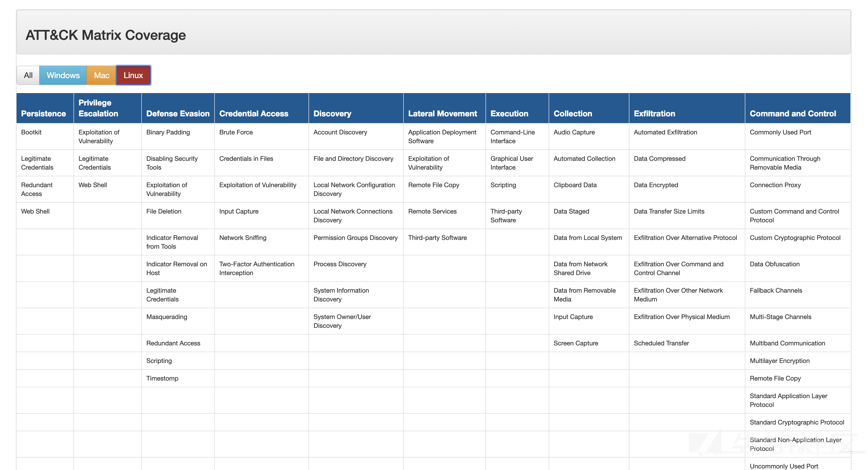Open the Account Discovery technique

click(x=340, y=132)
